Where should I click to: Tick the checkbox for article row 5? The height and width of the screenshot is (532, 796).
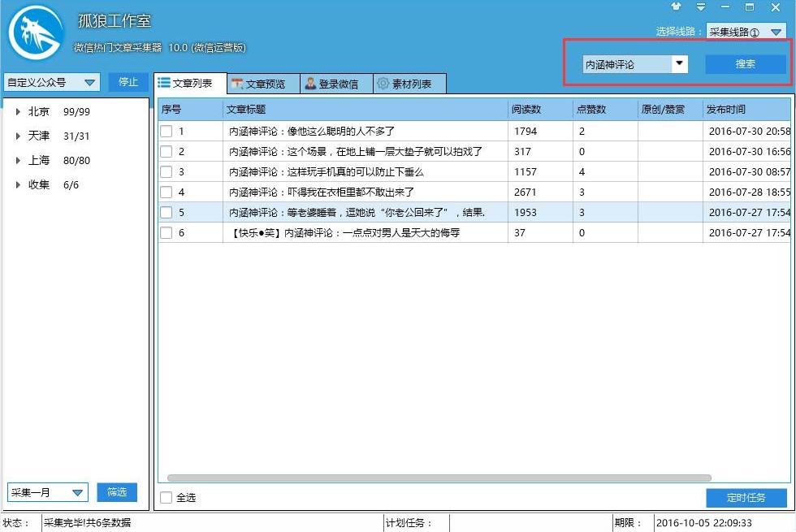pos(166,212)
